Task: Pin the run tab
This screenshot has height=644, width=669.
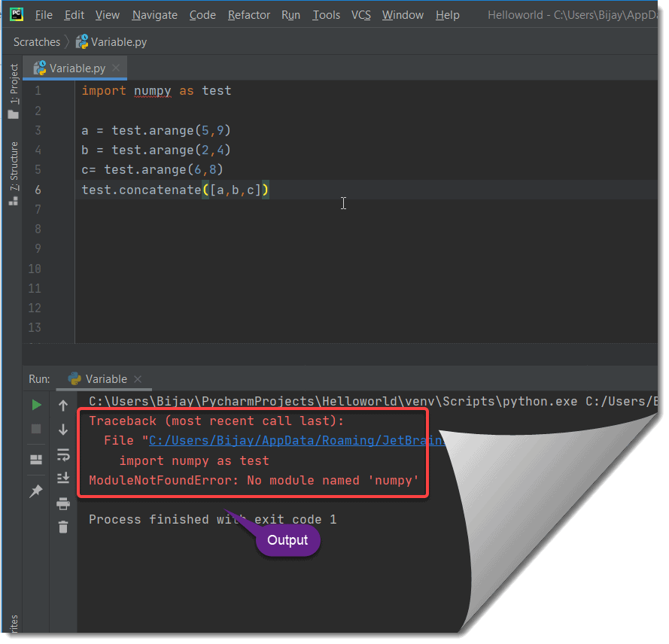Action: [36, 491]
